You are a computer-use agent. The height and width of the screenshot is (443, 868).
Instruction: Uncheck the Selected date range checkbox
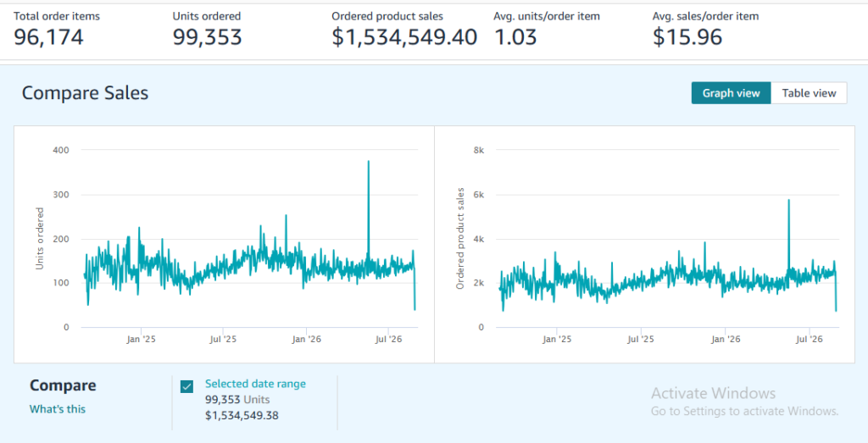[x=187, y=386]
